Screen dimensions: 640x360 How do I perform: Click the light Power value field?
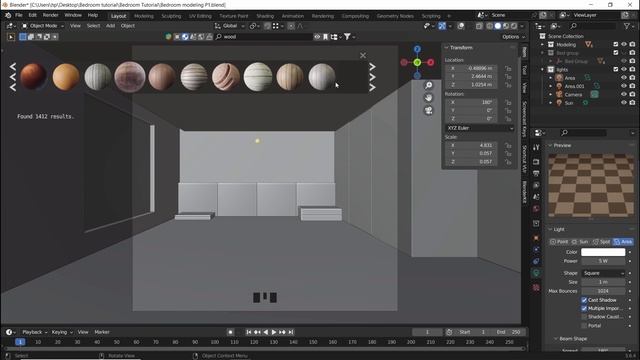tap(603, 261)
